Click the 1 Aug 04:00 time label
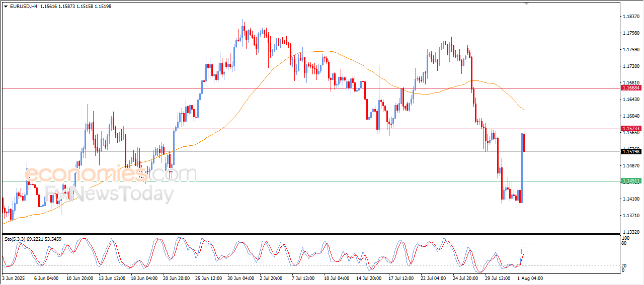Screen dimensions: 644x285 pyautogui.click(x=530, y=278)
